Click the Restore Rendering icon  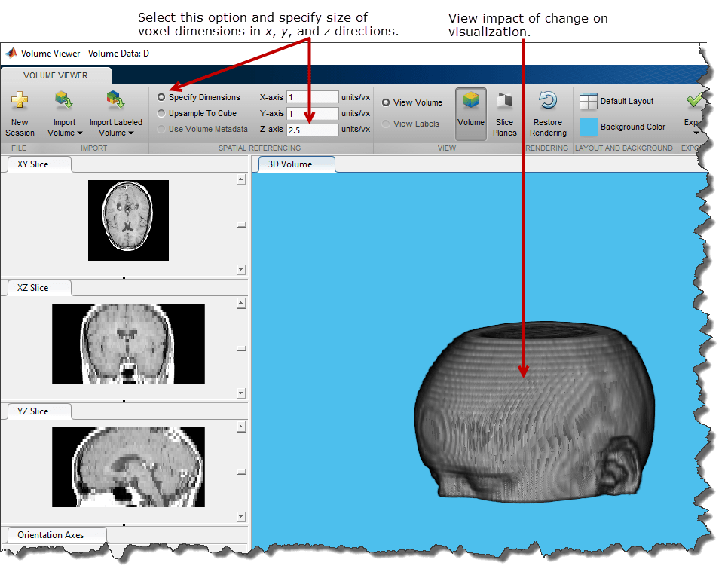[x=548, y=100]
